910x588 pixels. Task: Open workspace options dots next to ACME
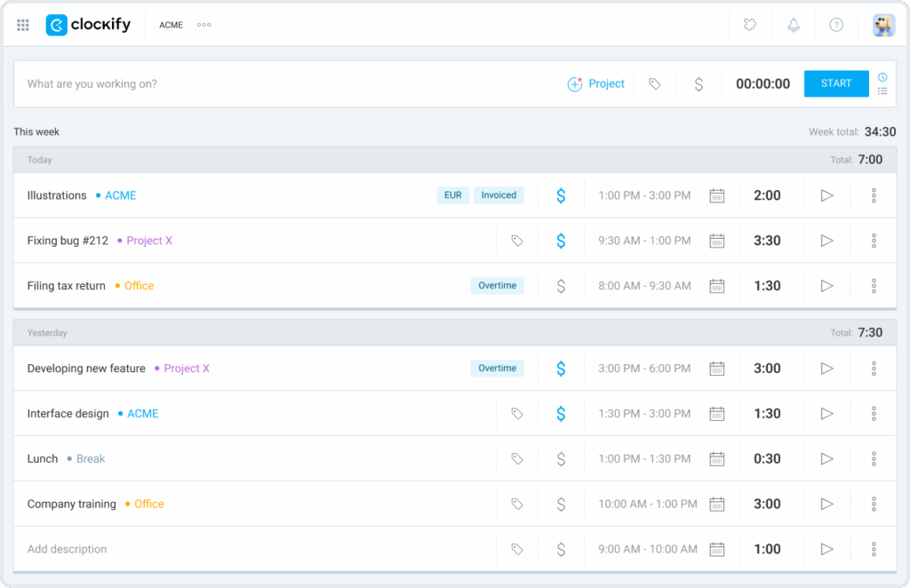click(204, 25)
